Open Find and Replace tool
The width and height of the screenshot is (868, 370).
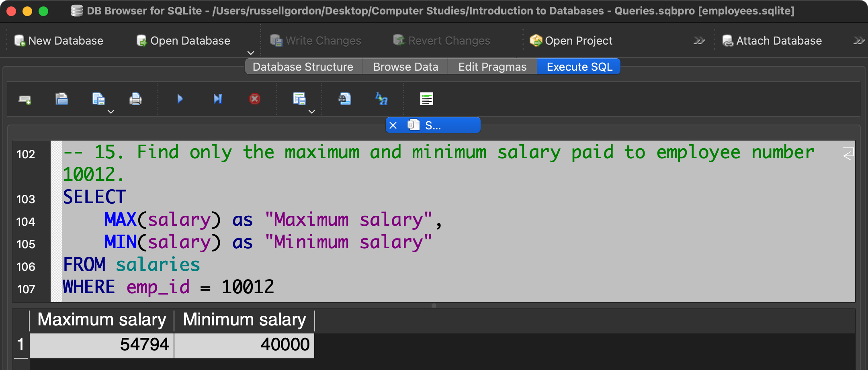[x=381, y=99]
